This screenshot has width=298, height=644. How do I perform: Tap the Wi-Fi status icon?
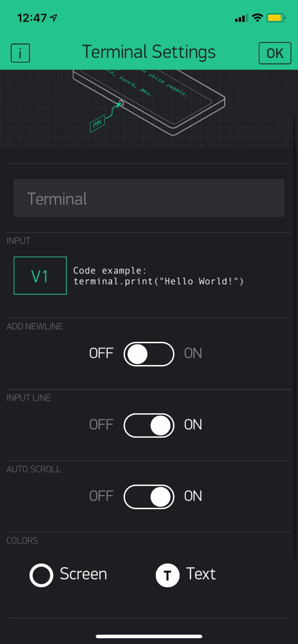point(257,18)
